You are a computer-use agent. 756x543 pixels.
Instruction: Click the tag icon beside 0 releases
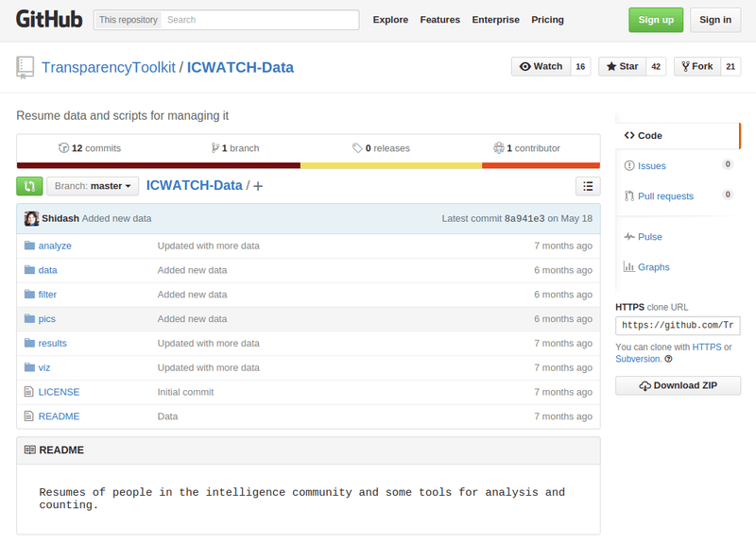coord(357,148)
